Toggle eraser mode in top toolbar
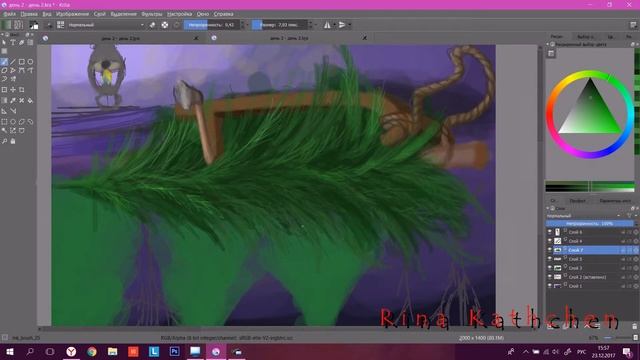Image resolution: width=640 pixels, height=360 pixels. [x=152, y=25]
